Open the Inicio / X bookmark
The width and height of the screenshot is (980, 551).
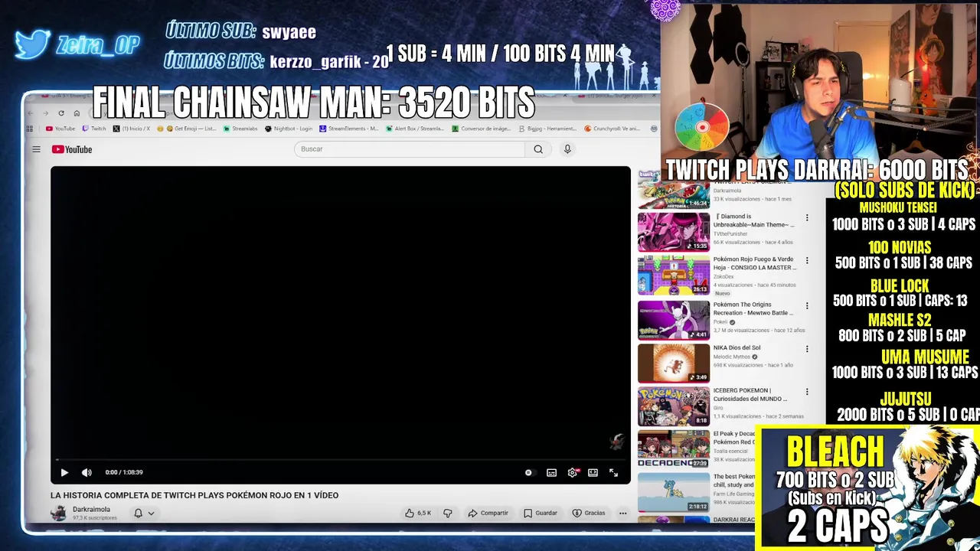click(132, 129)
